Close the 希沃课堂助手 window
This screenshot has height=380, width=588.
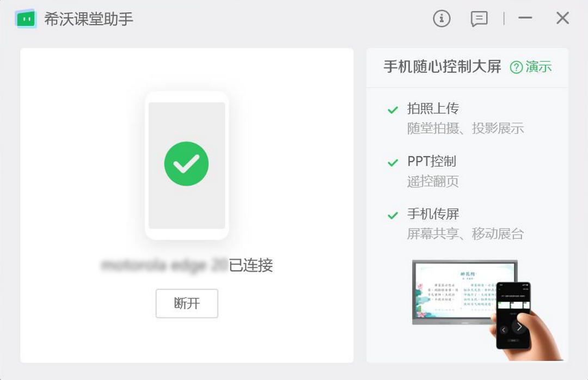point(562,19)
